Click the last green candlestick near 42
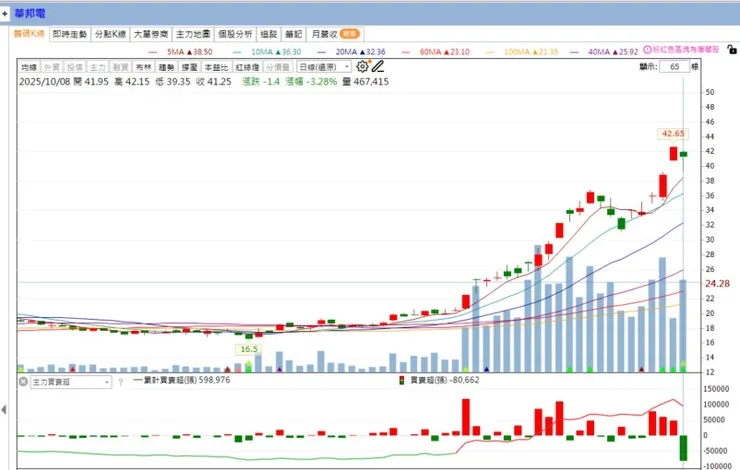The height and width of the screenshot is (470, 740). 683,154
